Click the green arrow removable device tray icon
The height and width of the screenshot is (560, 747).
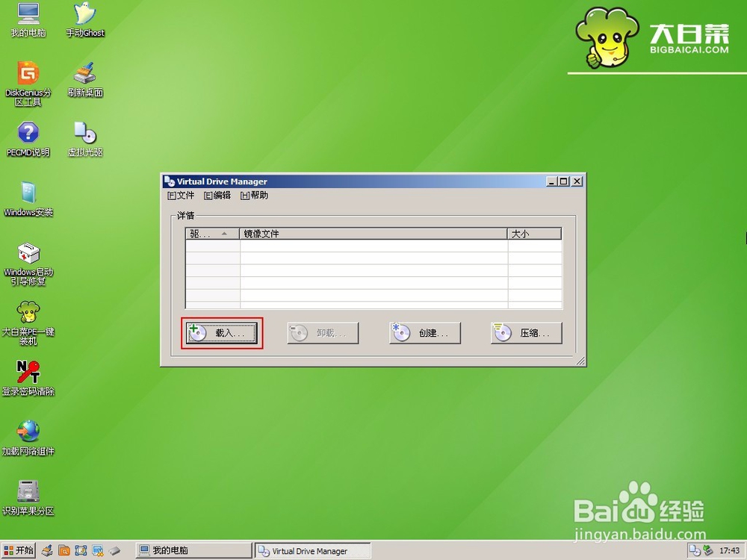(x=708, y=551)
